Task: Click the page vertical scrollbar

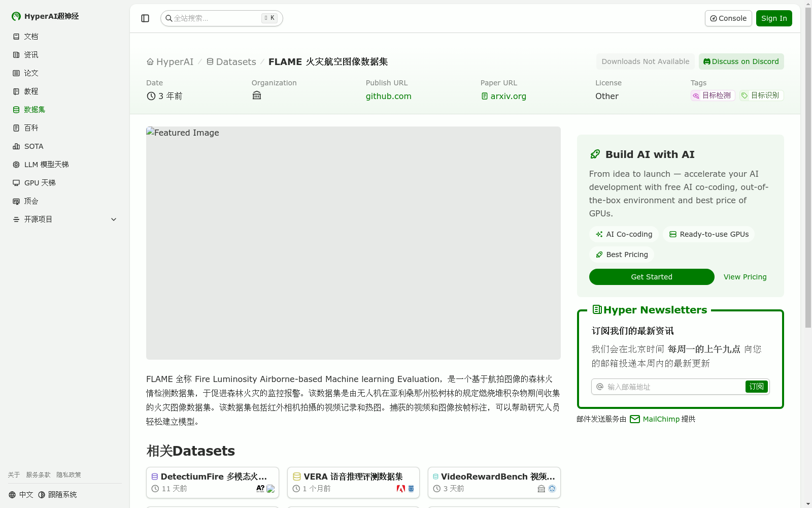Action: coord(808,168)
